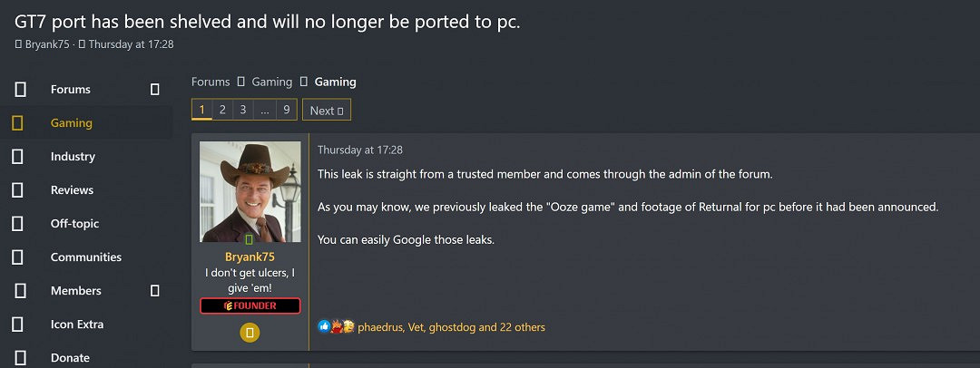Click the Icon Extra sidebar icon
The width and height of the screenshot is (980, 368).
(x=17, y=324)
